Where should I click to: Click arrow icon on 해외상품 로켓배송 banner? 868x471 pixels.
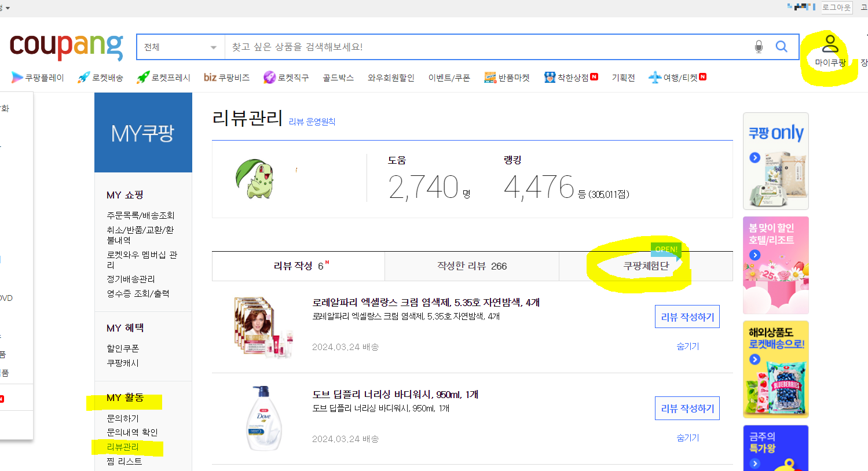coord(755,359)
